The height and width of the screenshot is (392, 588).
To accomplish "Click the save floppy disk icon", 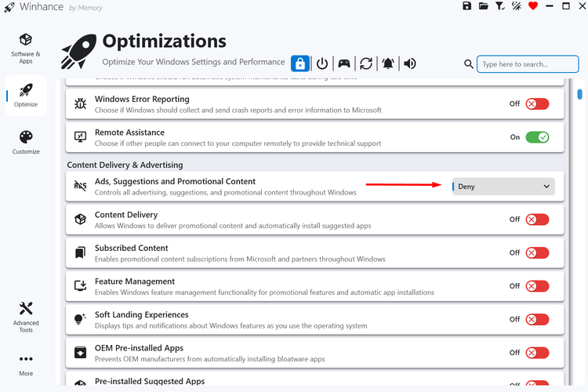I will coord(467,6).
